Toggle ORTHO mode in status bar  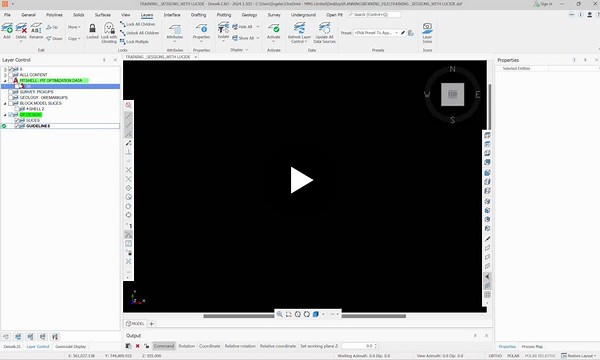point(495,356)
